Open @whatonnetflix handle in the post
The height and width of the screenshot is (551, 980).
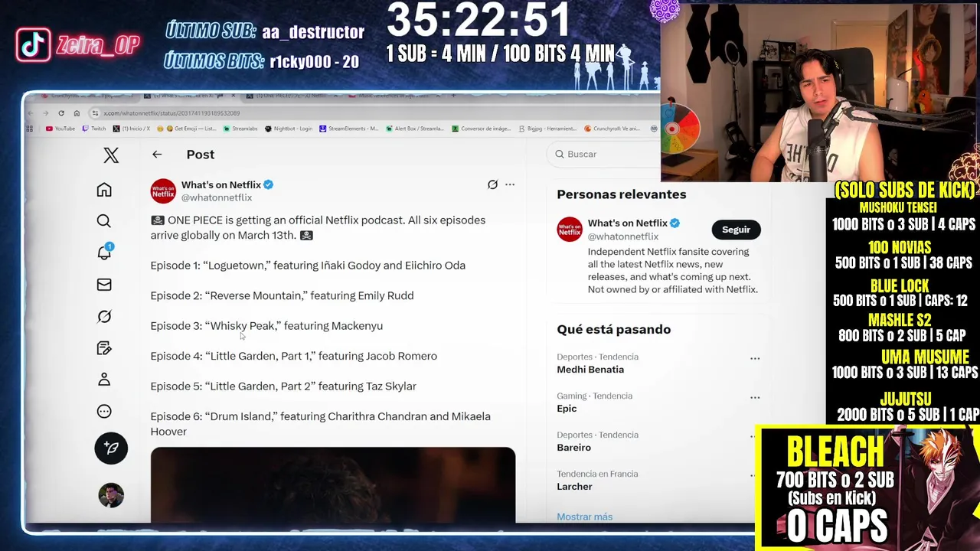click(217, 197)
